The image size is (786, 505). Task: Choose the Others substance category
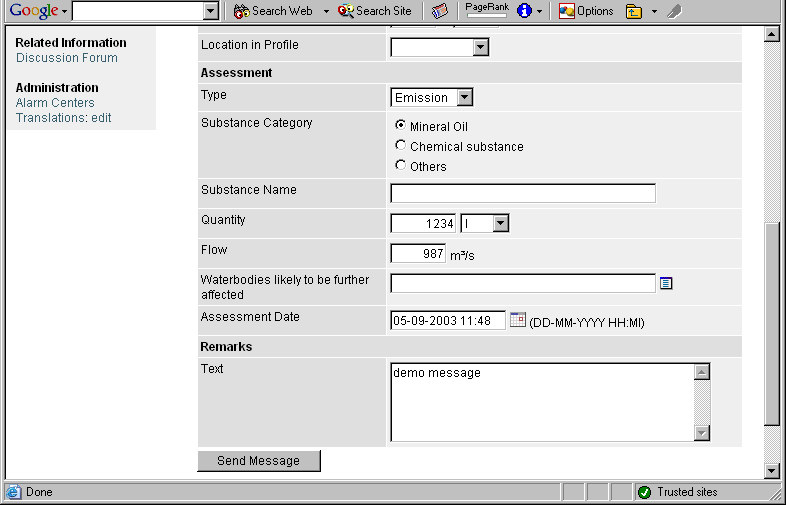[x=401, y=166]
